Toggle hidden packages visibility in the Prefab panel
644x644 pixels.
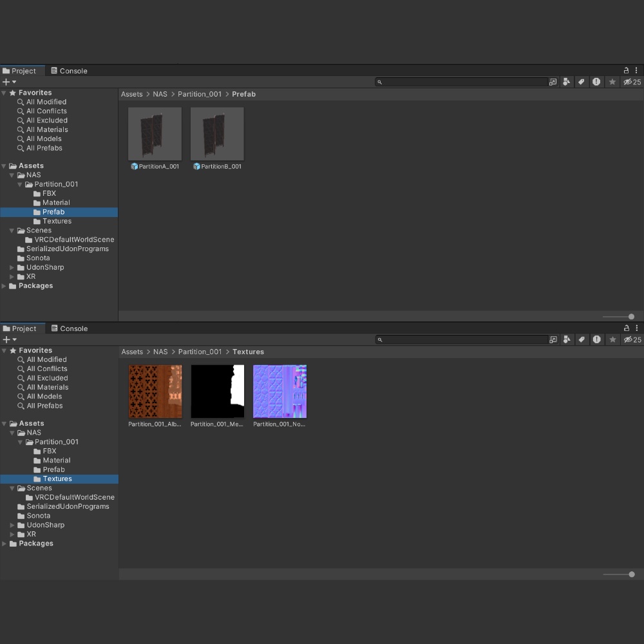tap(632, 82)
